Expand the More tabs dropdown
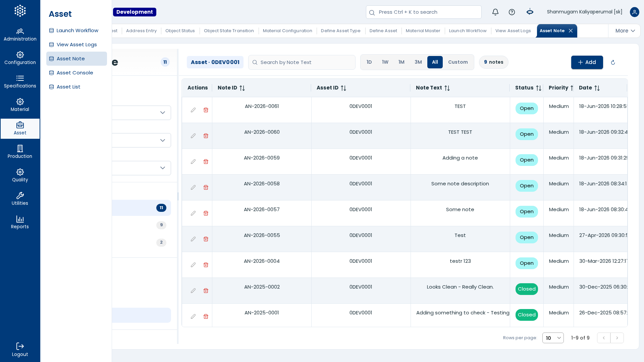 tap(625, 31)
